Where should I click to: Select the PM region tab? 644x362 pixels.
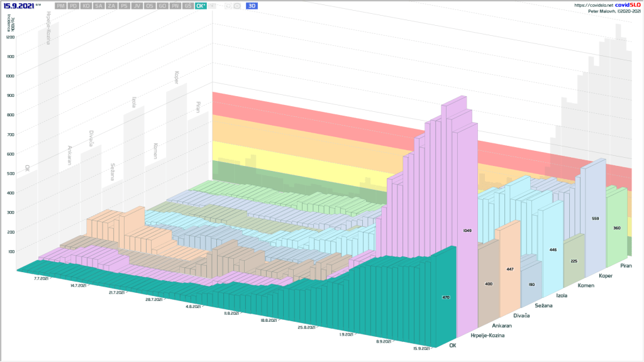pyautogui.click(x=60, y=6)
